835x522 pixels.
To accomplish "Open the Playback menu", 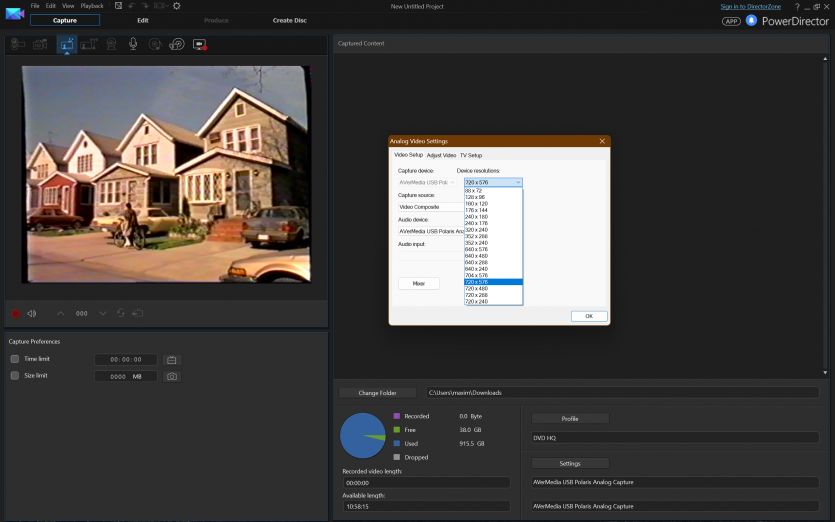I will click(x=92, y=6).
